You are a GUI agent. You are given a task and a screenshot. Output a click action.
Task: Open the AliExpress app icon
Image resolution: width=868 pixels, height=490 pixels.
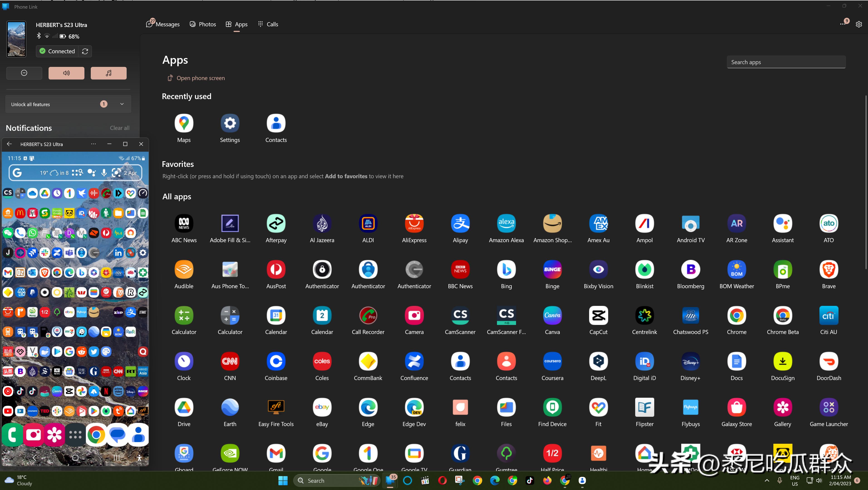[x=414, y=223]
